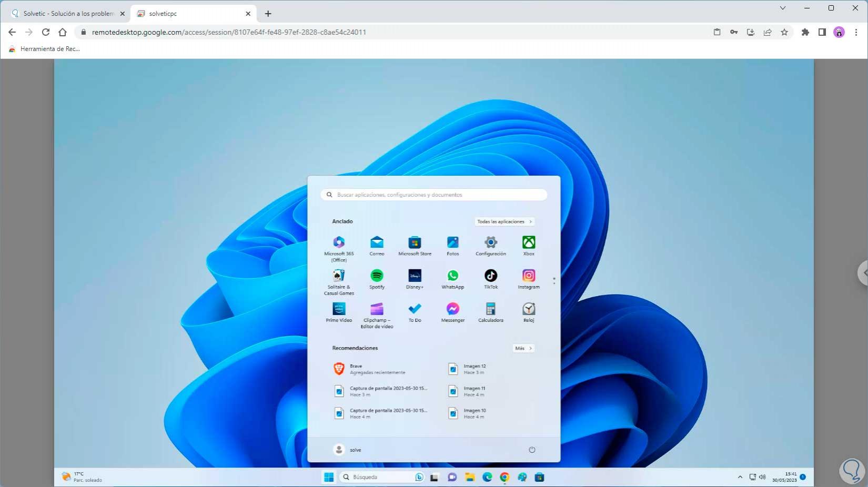The image size is (868, 487).
Task: Open the Reloj clock app
Action: 529,312
